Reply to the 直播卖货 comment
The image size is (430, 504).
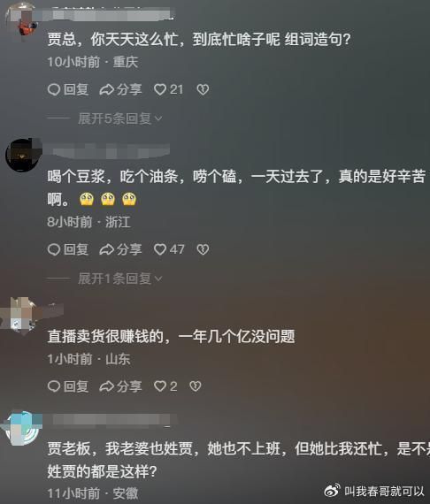click(x=68, y=386)
